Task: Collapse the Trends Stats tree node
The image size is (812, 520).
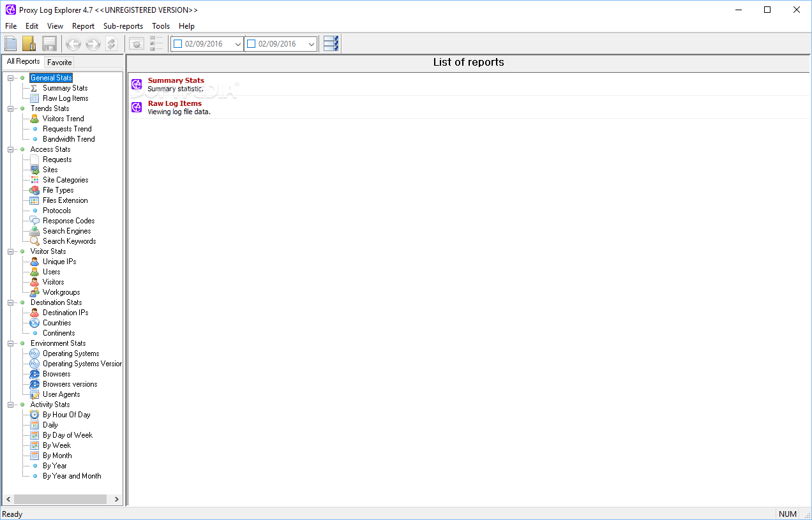Action: (x=11, y=108)
